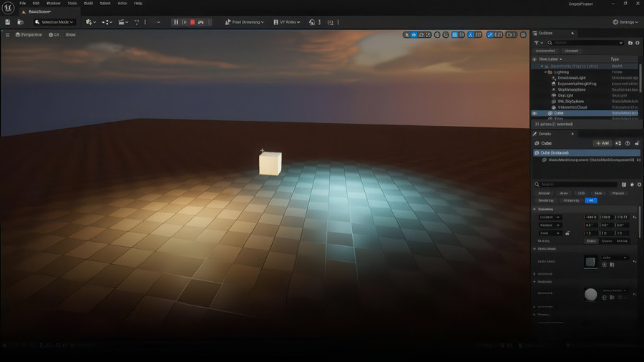Select SkyAtmosphere in the Outliner
Viewport: 644px width, 362px height.
[571, 89]
